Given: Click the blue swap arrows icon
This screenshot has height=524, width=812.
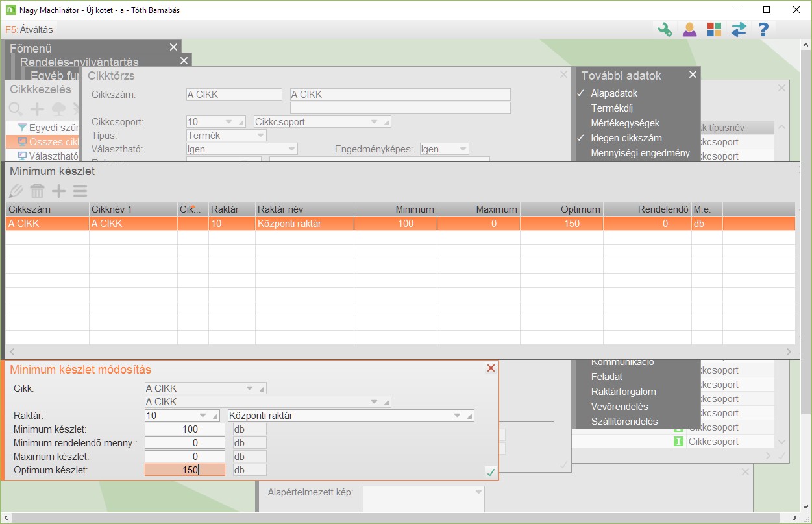Looking at the screenshot, I should [739, 30].
